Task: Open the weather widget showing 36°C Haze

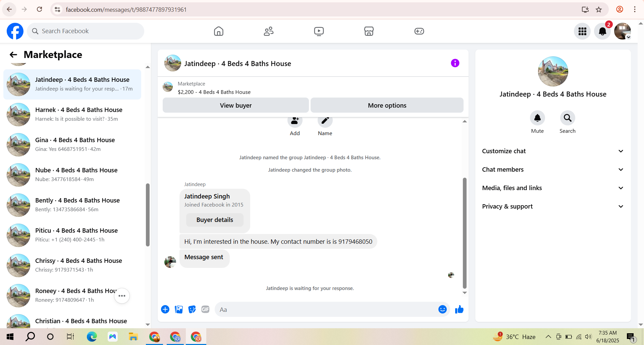Action: [x=514, y=337]
